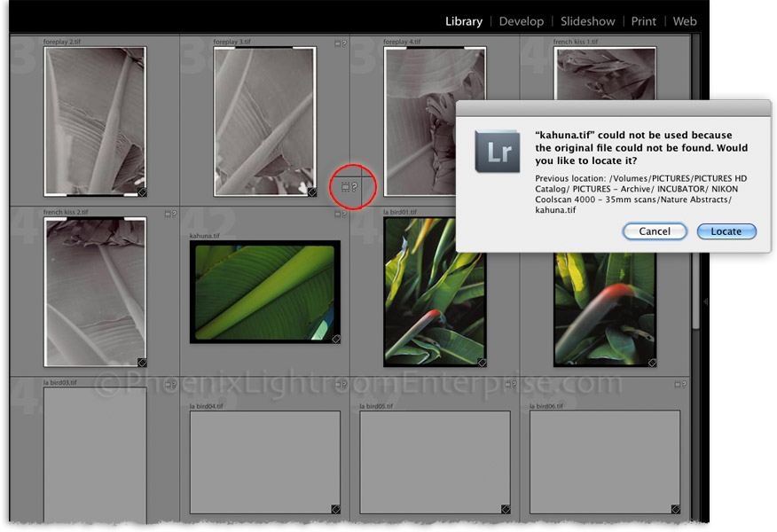The width and height of the screenshot is (777, 532).
Task: Select the Library module
Action: coord(464,21)
